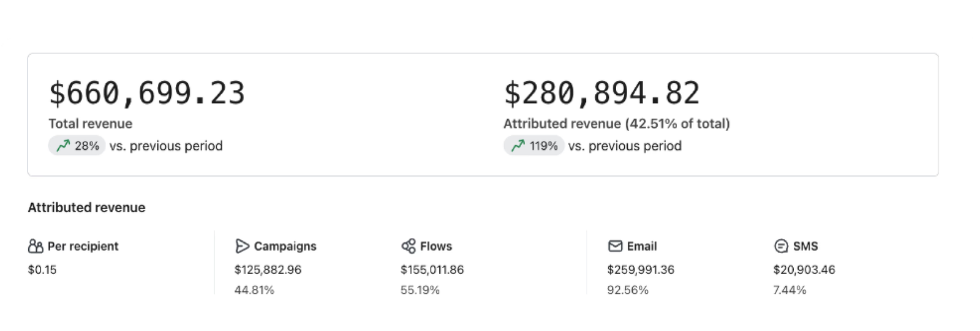Viewport: 980px width, 331px height.
Task: Click the 28% change badge
Action: pyautogui.click(x=77, y=146)
